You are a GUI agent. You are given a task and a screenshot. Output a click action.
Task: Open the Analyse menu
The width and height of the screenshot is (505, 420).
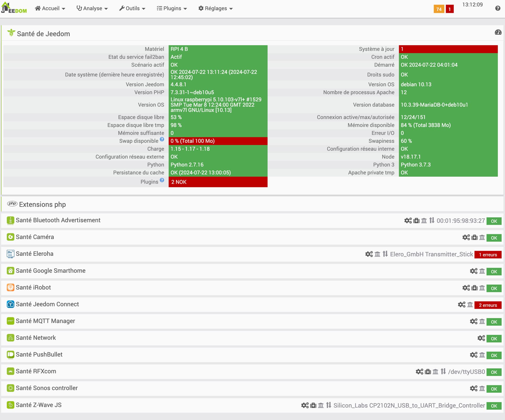[92, 8]
